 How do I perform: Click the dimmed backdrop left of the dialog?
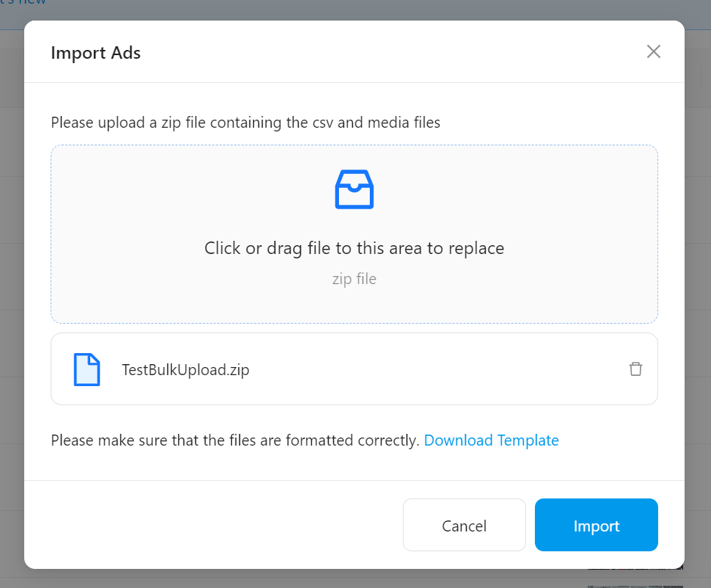tap(11, 294)
